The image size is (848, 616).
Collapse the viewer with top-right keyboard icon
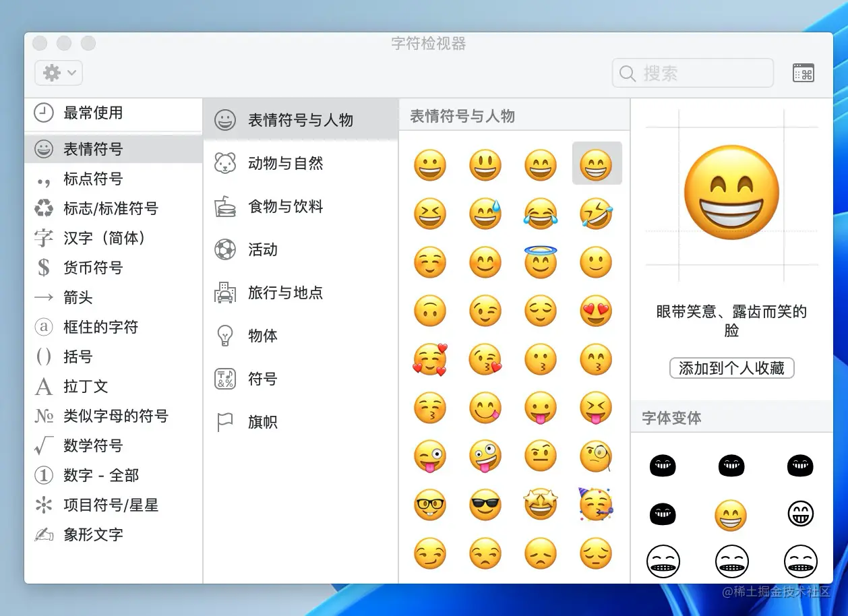click(x=804, y=73)
